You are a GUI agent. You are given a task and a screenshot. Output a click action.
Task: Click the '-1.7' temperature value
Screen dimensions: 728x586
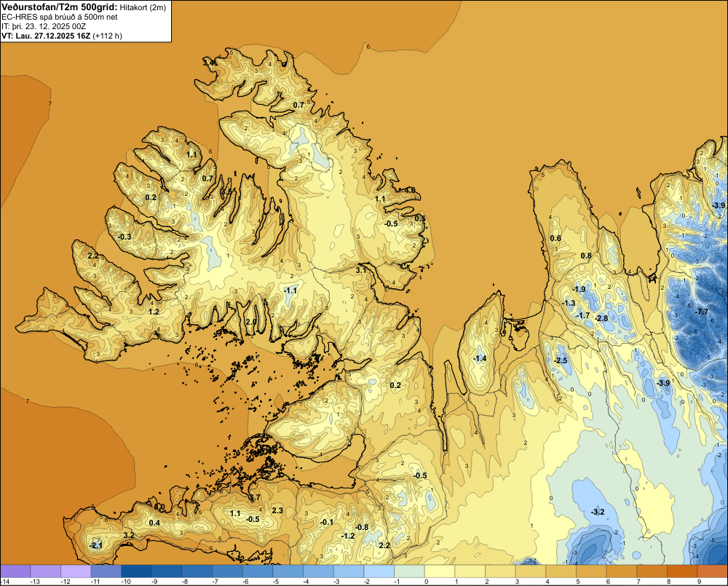[x=582, y=315]
